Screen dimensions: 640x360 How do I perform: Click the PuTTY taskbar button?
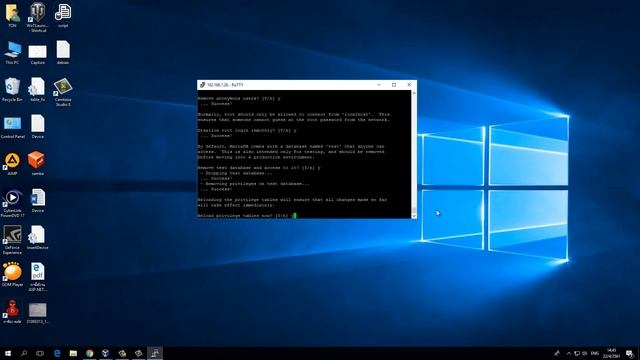155,353
